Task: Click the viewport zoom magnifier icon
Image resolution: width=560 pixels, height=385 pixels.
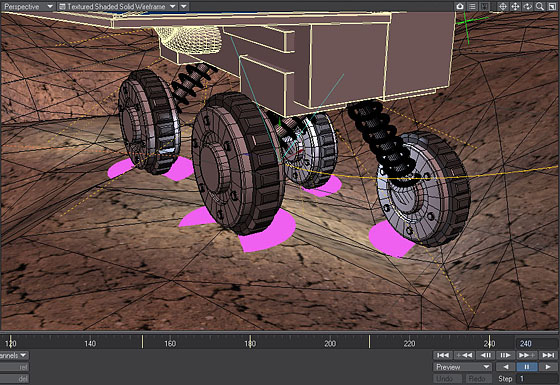Action: (540, 6)
